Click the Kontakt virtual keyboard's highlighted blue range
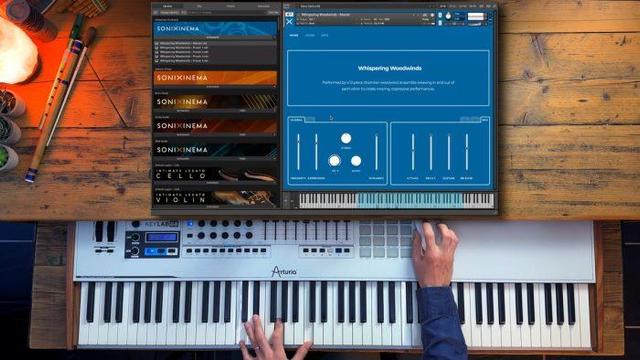Screen dimensions: 640x360 pos(409,200)
